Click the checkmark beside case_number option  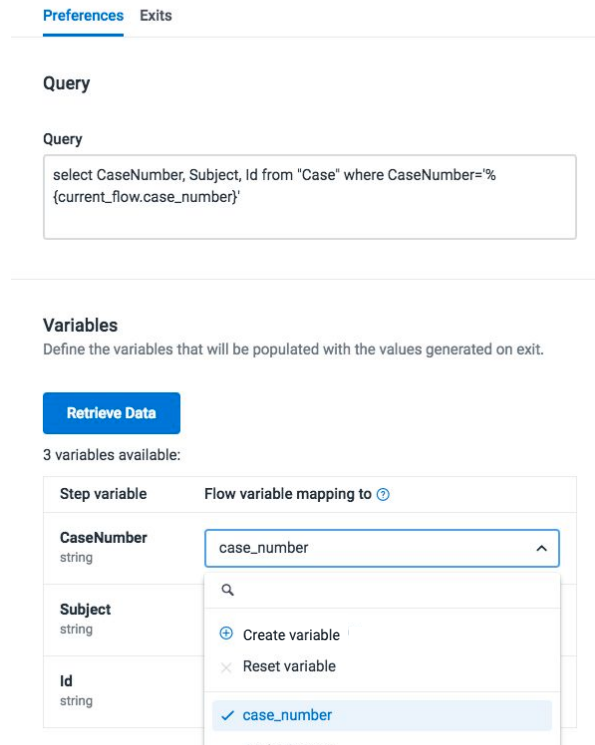pyautogui.click(x=228, y=715)
